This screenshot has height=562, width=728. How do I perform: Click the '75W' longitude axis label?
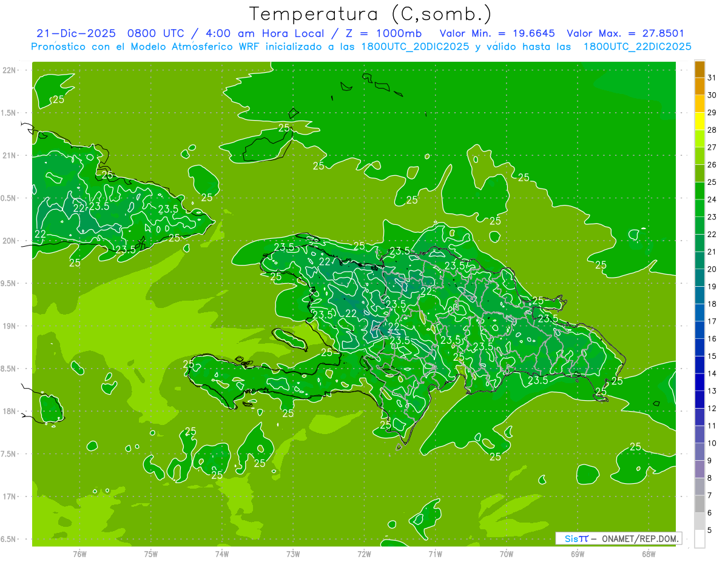coord(151,554)
